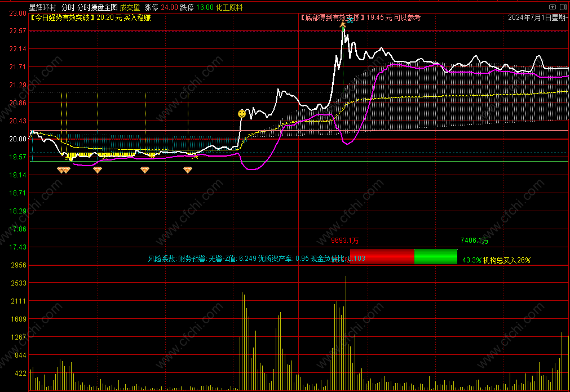Click the up-arrow icon in the top-right corner
The width and height of the screenshot is (570, 392).
552,7
